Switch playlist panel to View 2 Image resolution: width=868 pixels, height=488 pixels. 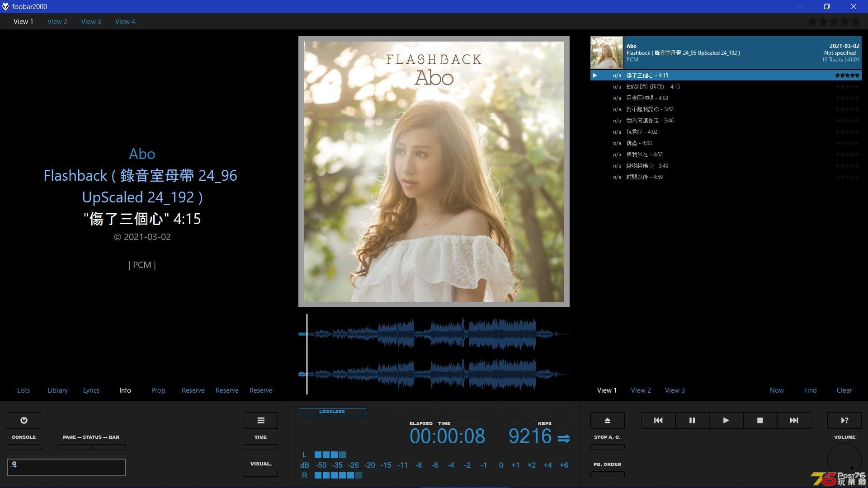(x=641, y=390)
